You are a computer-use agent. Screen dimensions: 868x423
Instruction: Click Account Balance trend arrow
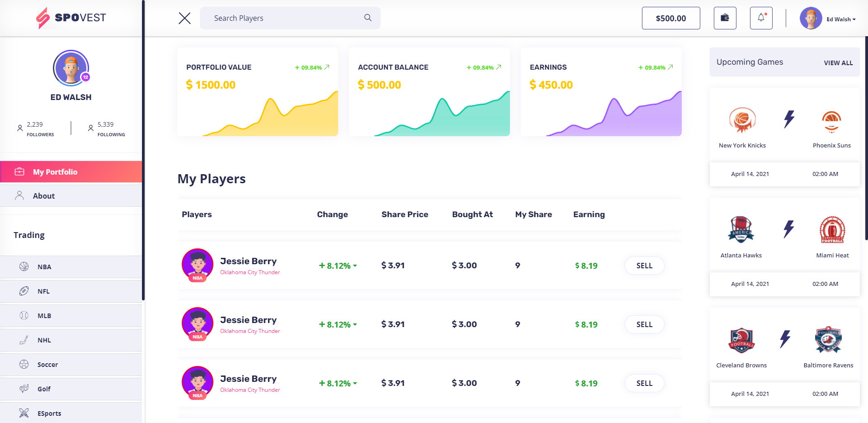(499, 67)
